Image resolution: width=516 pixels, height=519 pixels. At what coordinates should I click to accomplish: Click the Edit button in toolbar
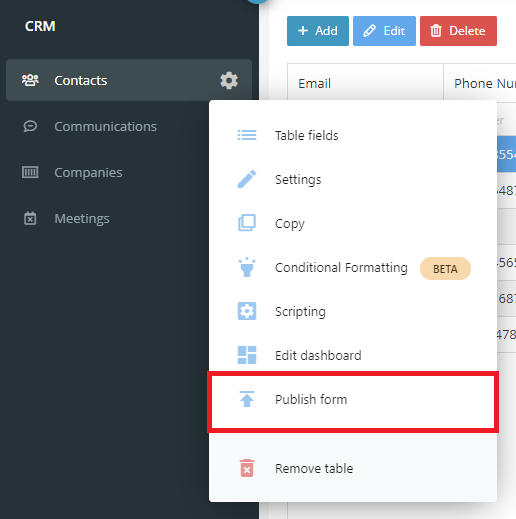384,31
